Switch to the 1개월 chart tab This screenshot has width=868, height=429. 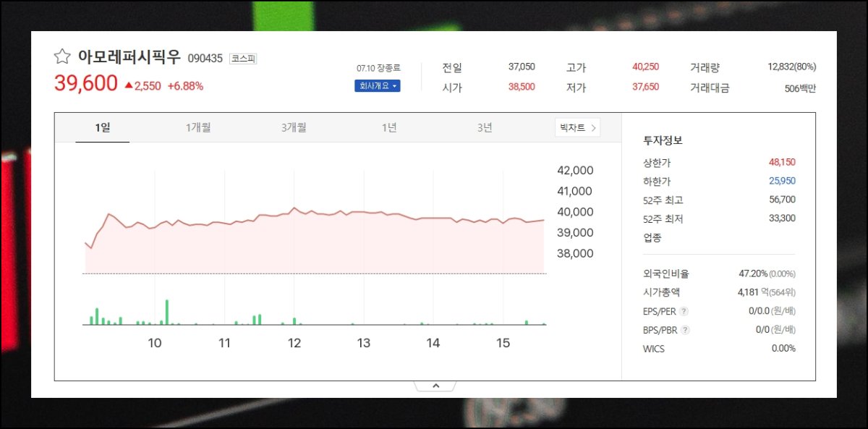(198, 128)
